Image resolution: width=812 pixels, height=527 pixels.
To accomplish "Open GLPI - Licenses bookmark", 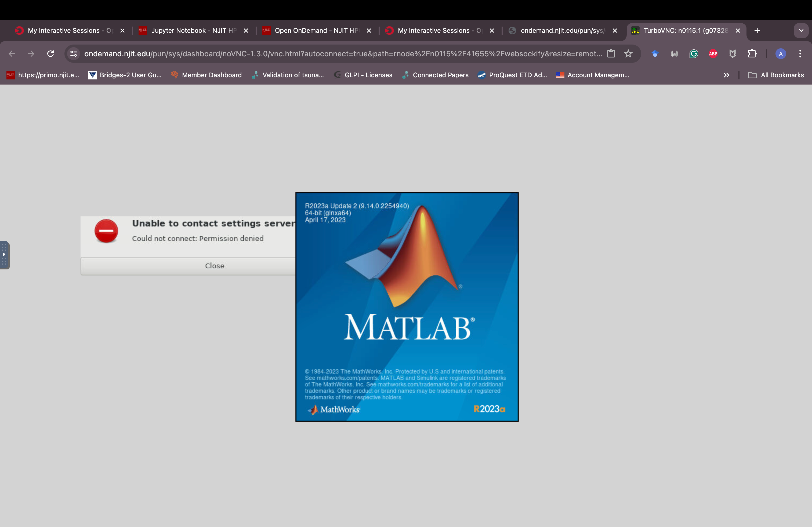I will point(363,75).
